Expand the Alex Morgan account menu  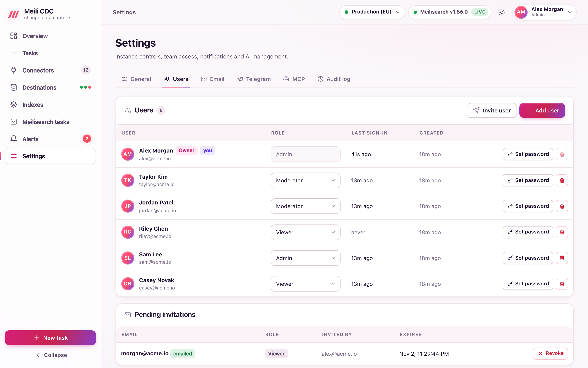point(544,12)
